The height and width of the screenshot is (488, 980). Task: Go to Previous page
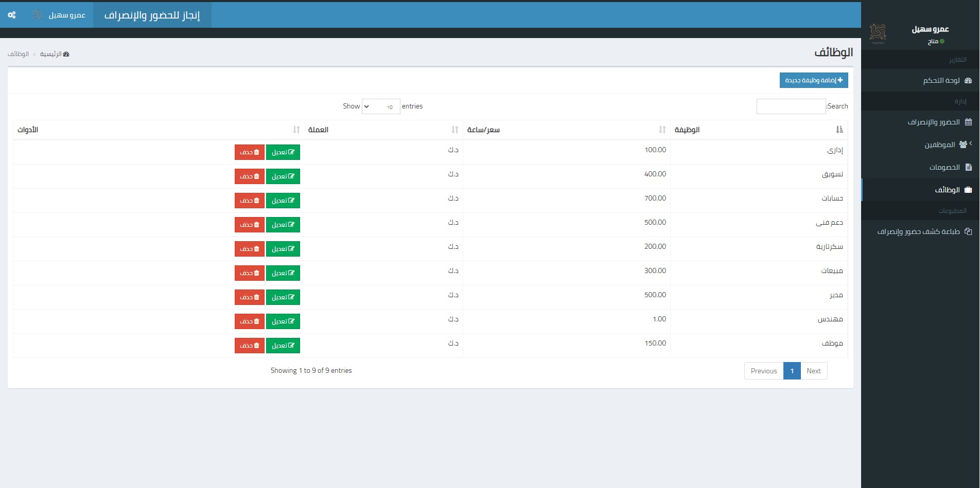[x=764, y=371]
